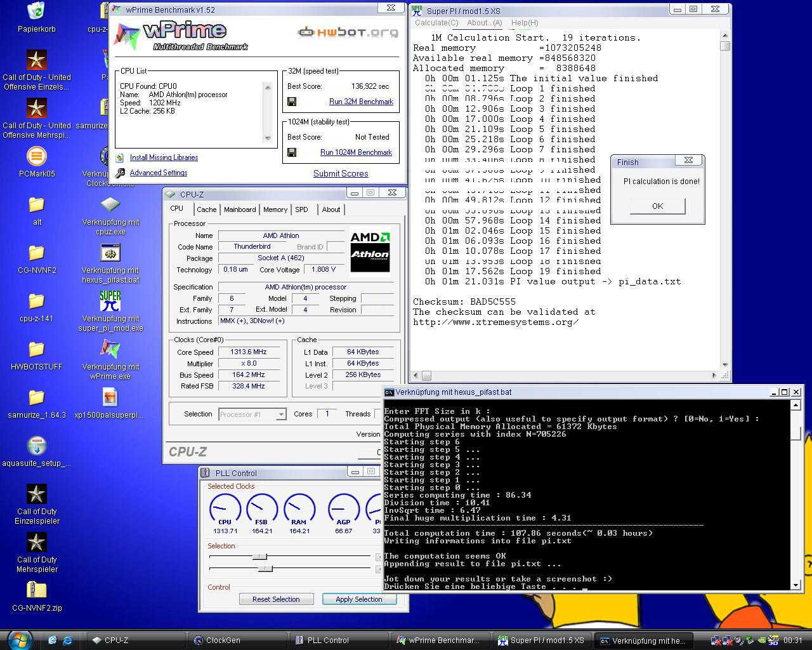Click the wrench icon by Advanced Settings

[120, 173]
